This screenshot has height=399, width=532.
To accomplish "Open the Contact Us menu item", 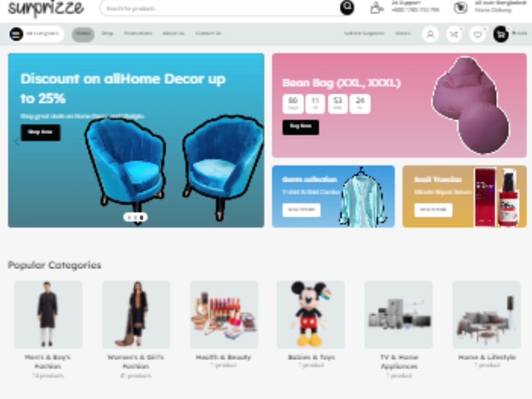I will click(209, 33).
